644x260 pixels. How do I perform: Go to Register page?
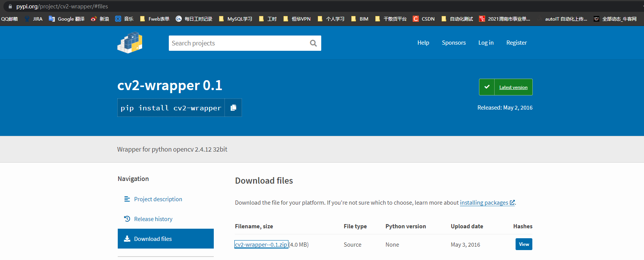pos(516,43)
